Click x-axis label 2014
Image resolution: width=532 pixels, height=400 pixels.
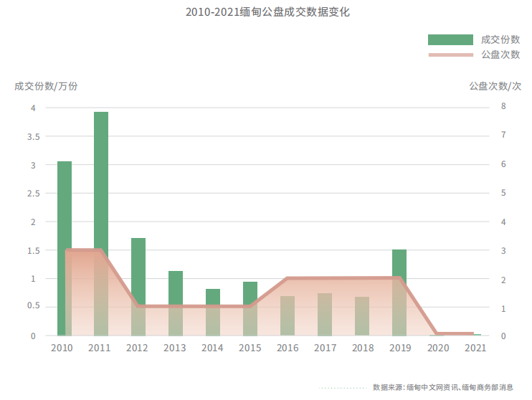pyautogui.click(x=212, y=348)
